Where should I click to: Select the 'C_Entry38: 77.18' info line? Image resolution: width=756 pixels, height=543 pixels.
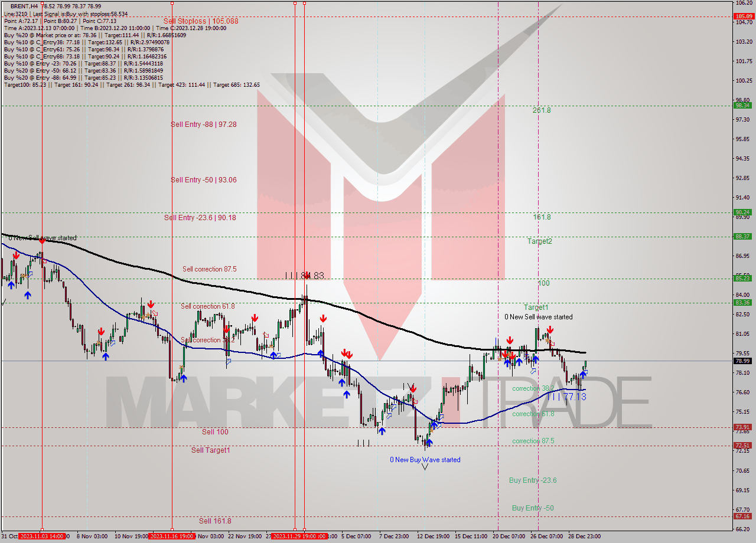(x=87, y=42)
